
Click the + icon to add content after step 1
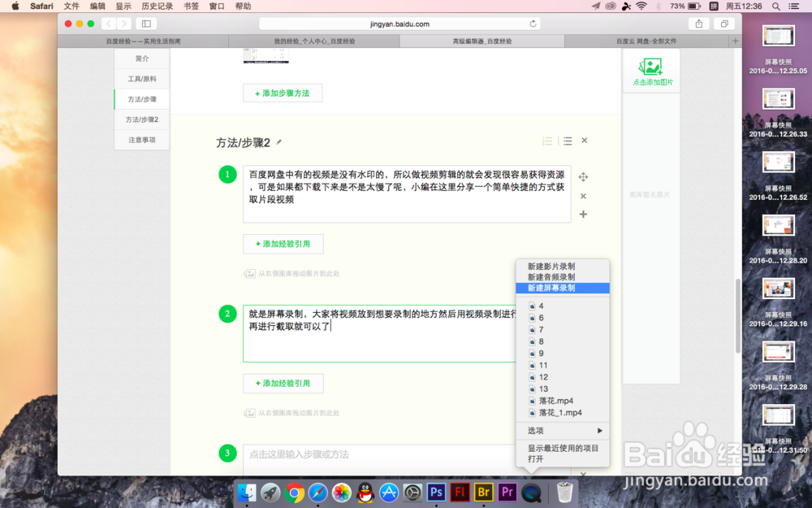point(584,214)
